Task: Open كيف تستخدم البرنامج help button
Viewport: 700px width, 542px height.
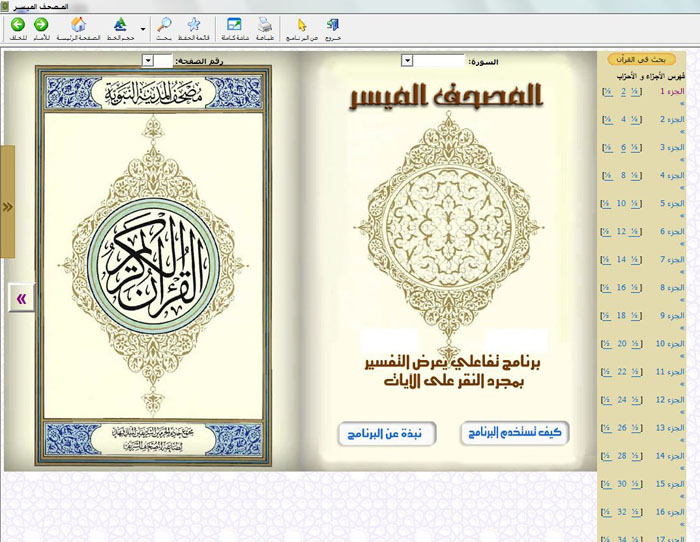Action: point(515,433)
